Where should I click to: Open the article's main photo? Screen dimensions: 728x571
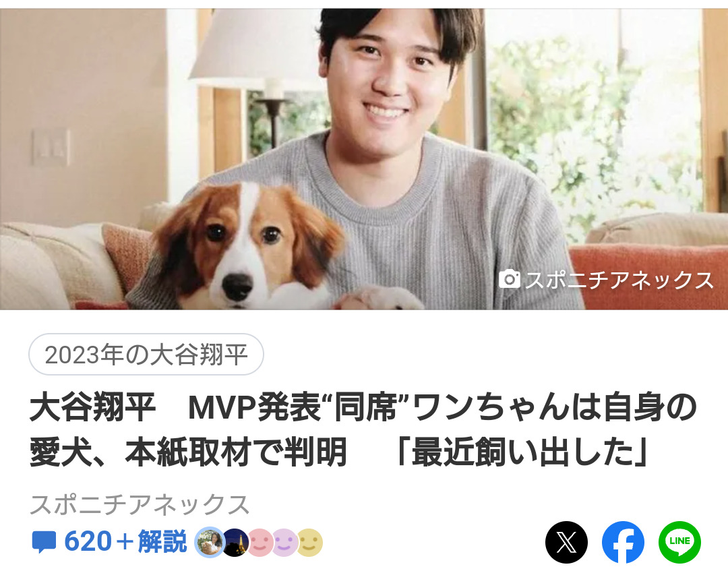(364, 159)
